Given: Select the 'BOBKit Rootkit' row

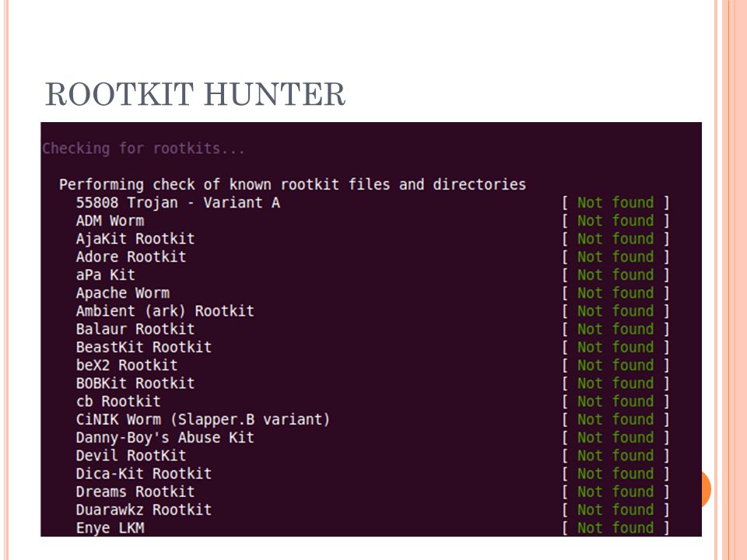Looking at the screenshot, I should tap(135, 383).
